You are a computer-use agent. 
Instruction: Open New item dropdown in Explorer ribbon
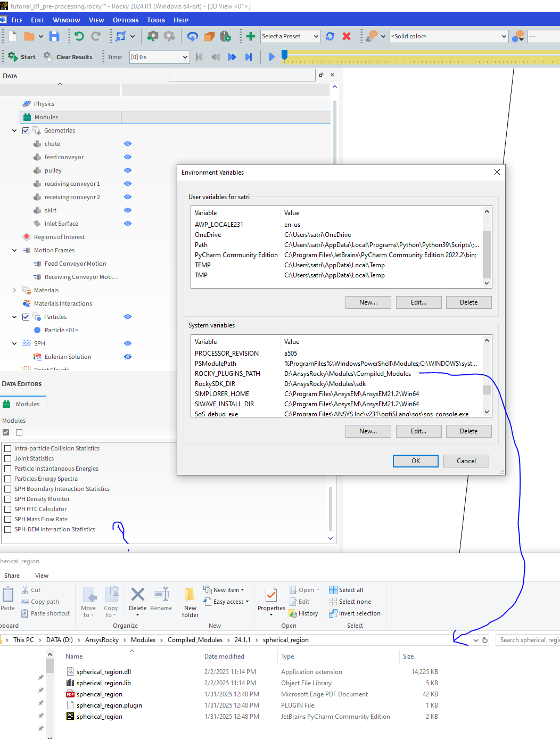224,590
